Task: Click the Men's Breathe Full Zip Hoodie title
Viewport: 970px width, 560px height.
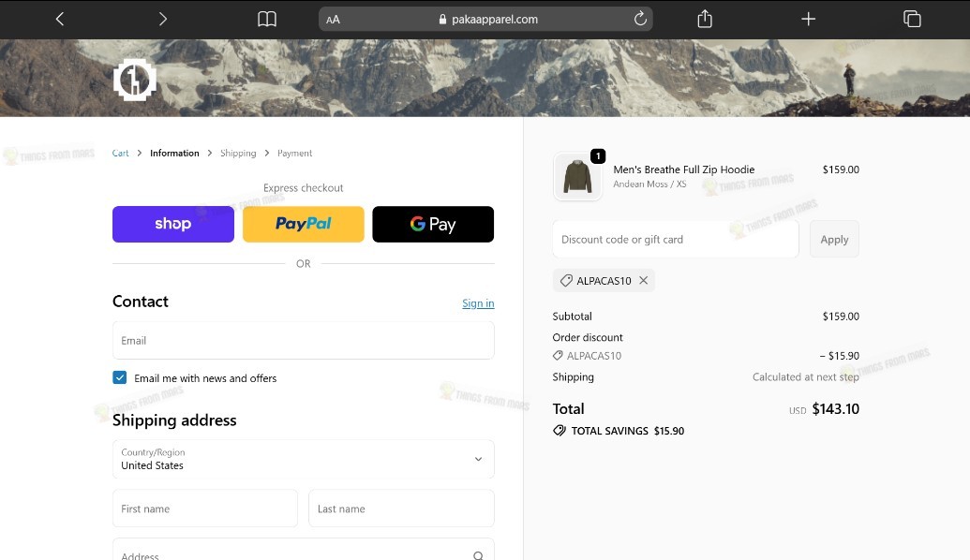Action: [x=683, y=169]
